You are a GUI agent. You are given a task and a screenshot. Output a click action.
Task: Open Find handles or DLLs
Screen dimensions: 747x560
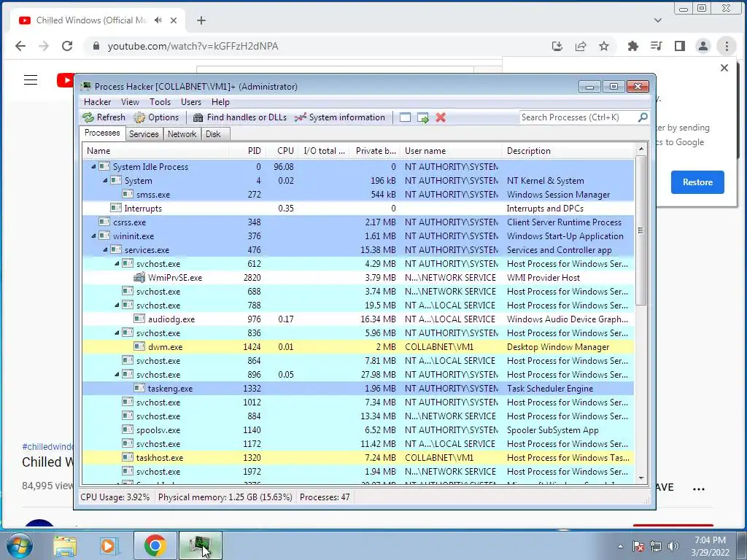[240, 117]
